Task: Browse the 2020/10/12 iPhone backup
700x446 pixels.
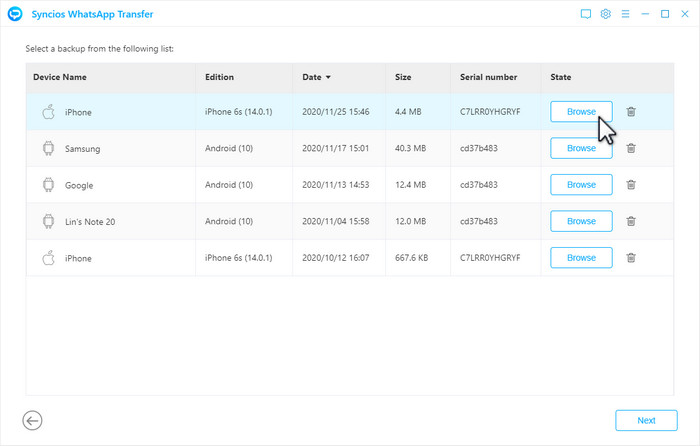Action: click(581, 258)
